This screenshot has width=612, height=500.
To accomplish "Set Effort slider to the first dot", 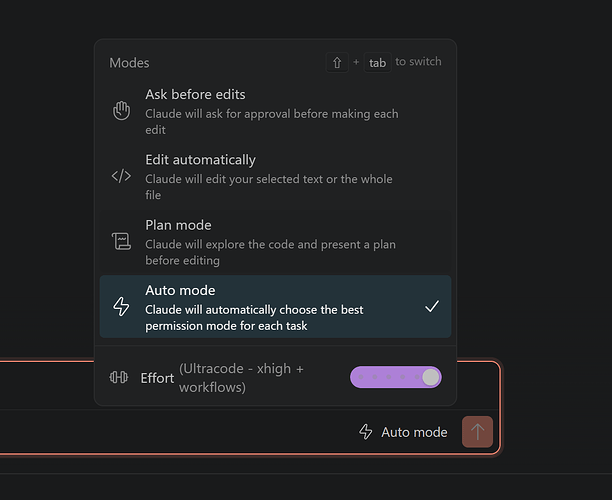I will (361, 377).
